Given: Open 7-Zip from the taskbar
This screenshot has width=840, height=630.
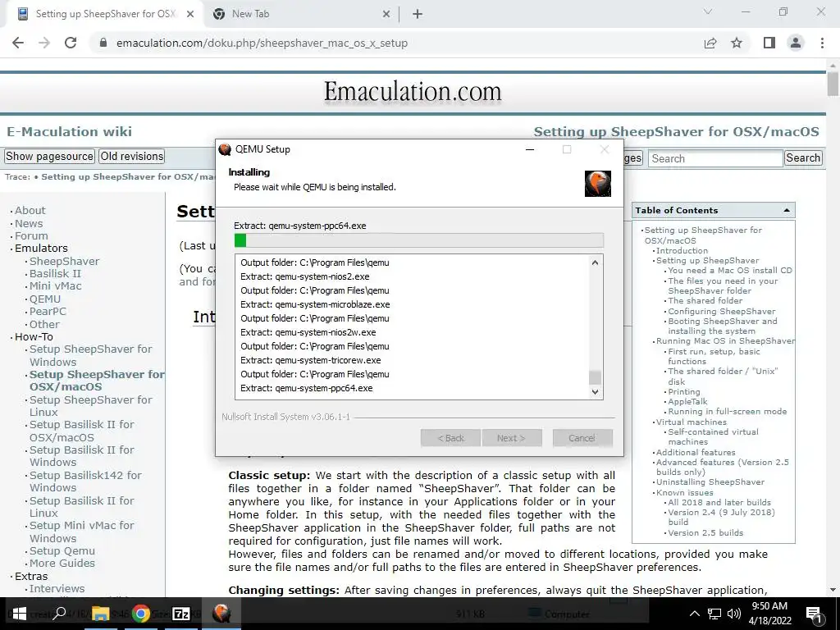Looking at the screenshot, I should point(181,614).
